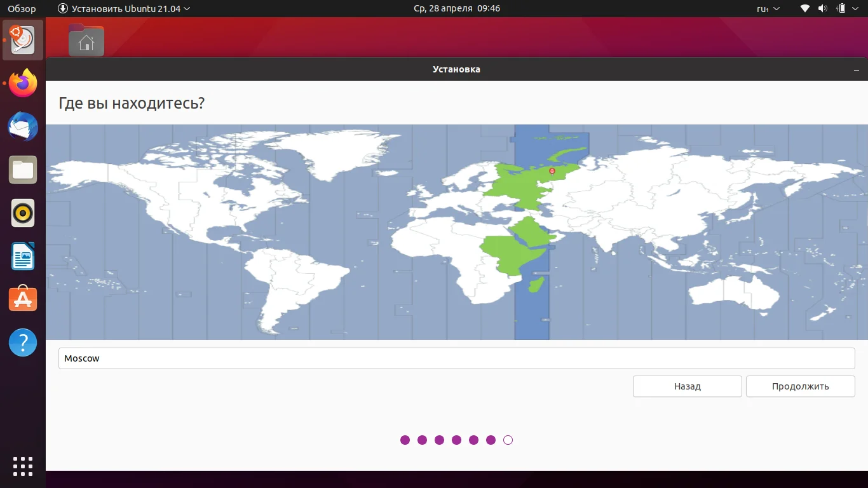Click the running Ubuntu installer dock icon

(22, 40)
